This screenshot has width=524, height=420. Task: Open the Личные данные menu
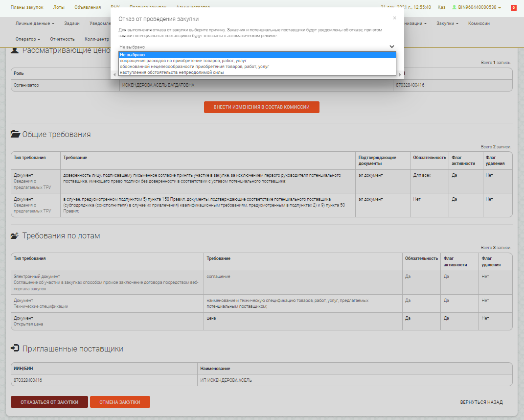coord(35,23)
